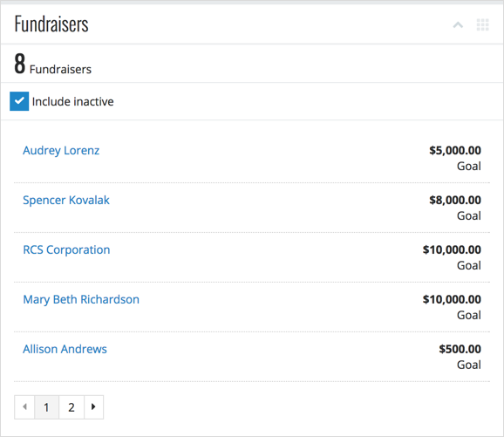Viewport: 504px width, 437px height.
Task: Click RCS Corporation's $10,000.00 goal
Action: (x=452, y=249)
